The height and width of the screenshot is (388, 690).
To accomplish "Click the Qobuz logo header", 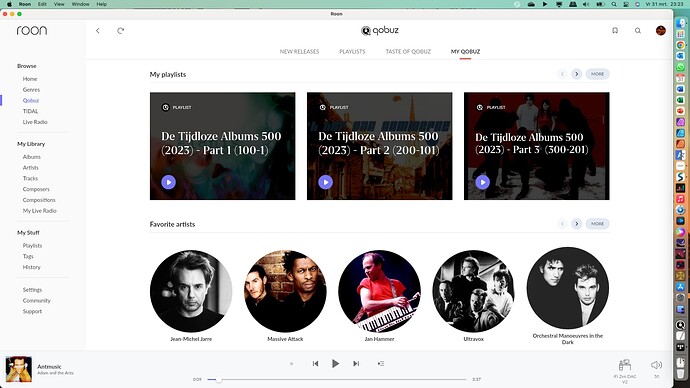I will pyautogui.click(x=380, y=30).
